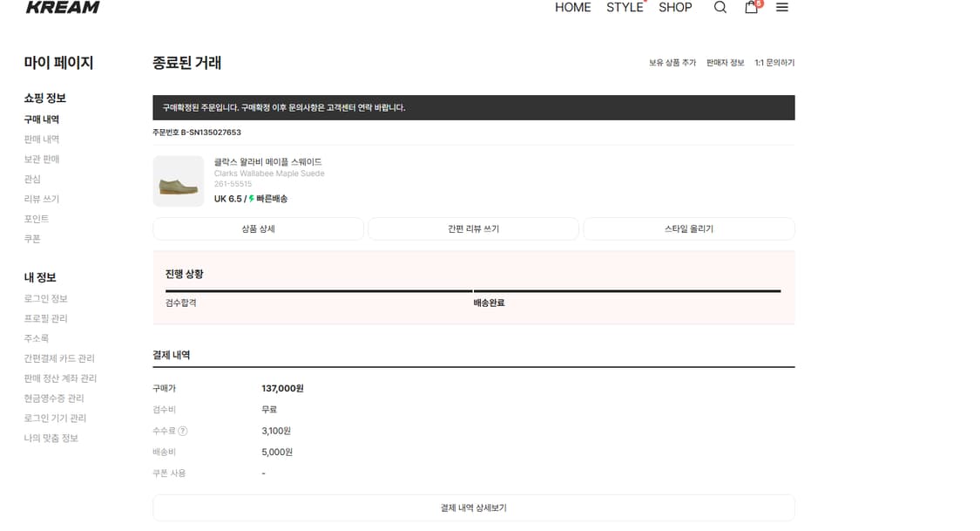
Task: Select 보관 판매 in sidebar
Action: click(41, 160)
